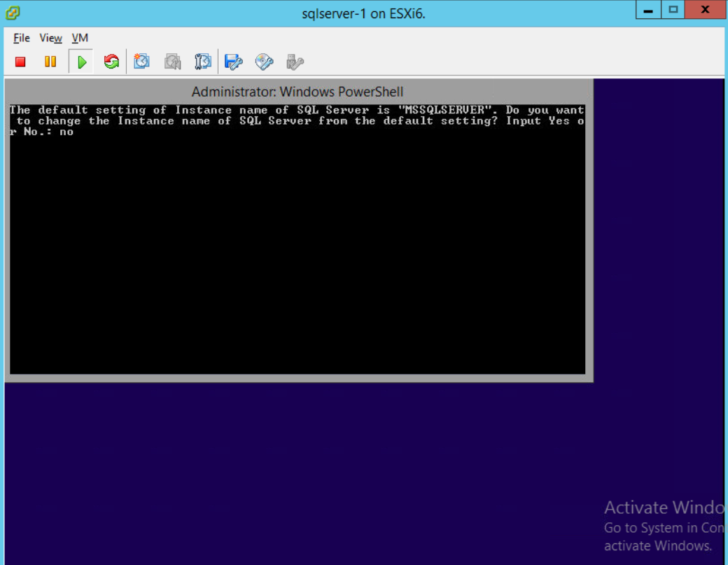
Task: Click the Administrator: Windows PowerShell title bar
Action: 297,92
